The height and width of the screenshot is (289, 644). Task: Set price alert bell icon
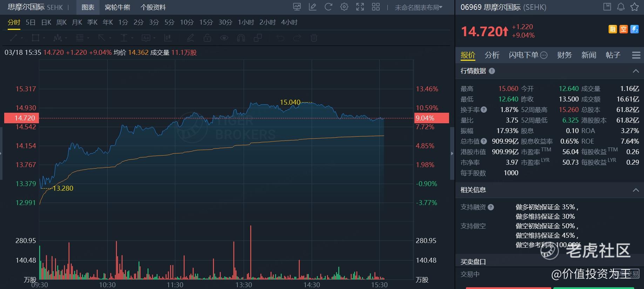point(621,7)
